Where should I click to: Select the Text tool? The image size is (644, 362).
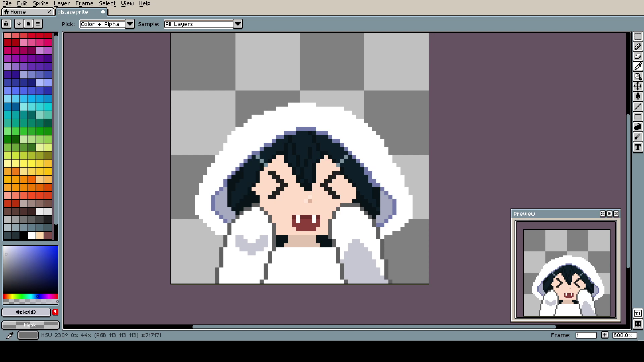coord(638,147)
